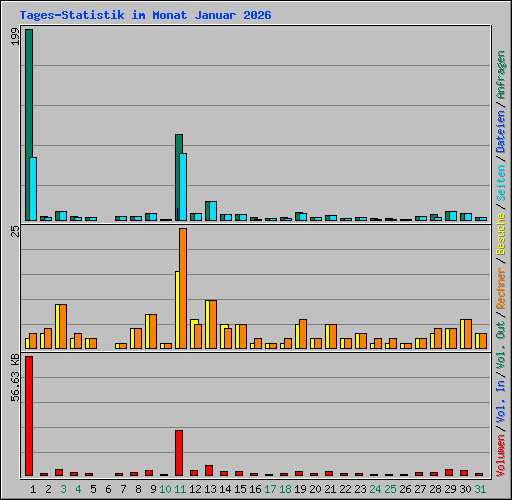This screenshot has height=500, width=512.
Task: Click day label '13' on the axis
Action: pyautogui.click(x=210, y=489)
